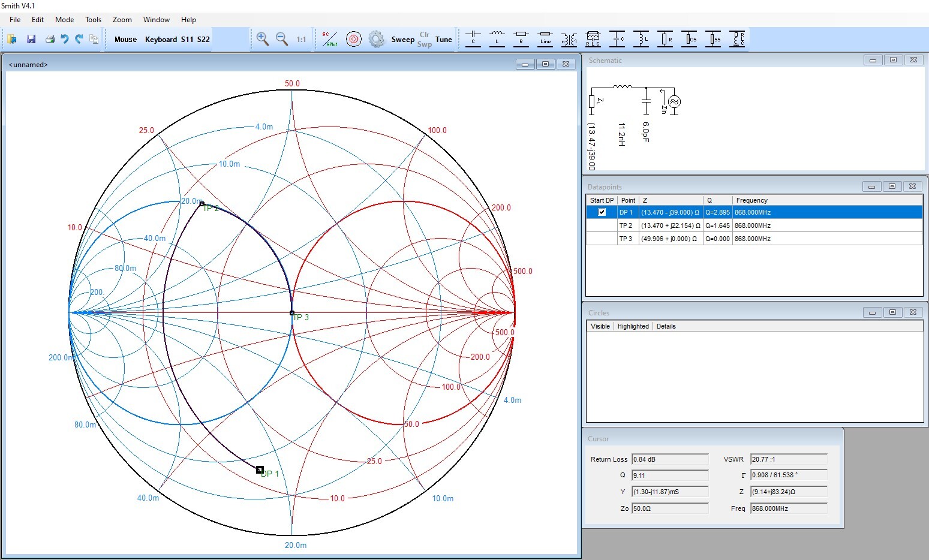Click the Z column header in Datapoints
929x560 pixels.
[x=671, y=200]
